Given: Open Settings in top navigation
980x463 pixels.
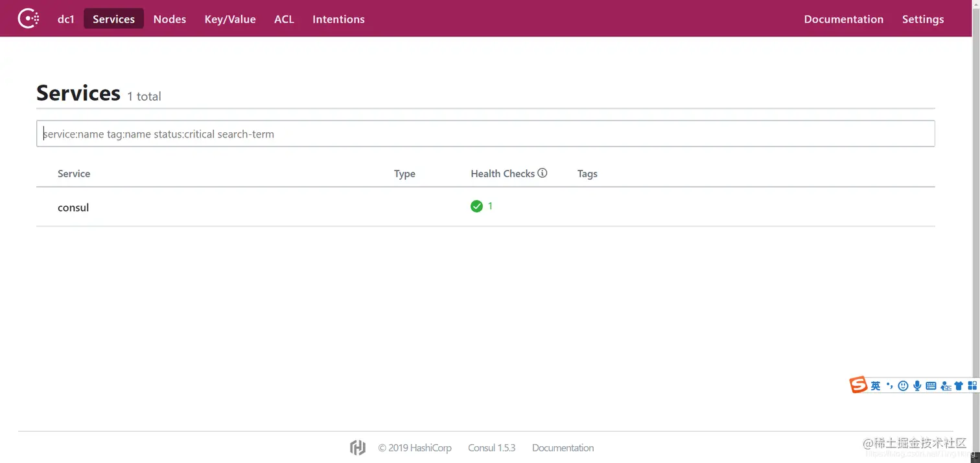Looking at the screenshot, I should (923, 19).
